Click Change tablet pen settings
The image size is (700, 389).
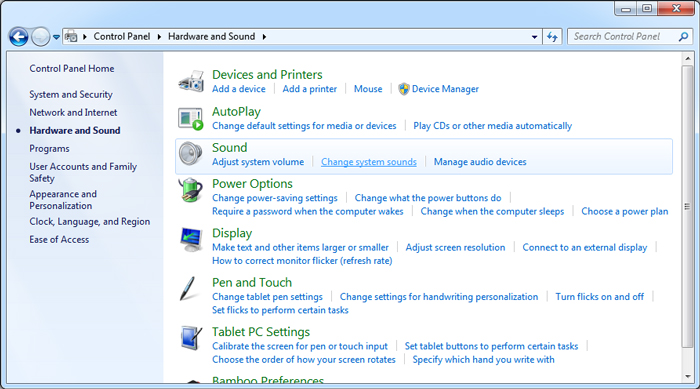(x=267, y=297)
